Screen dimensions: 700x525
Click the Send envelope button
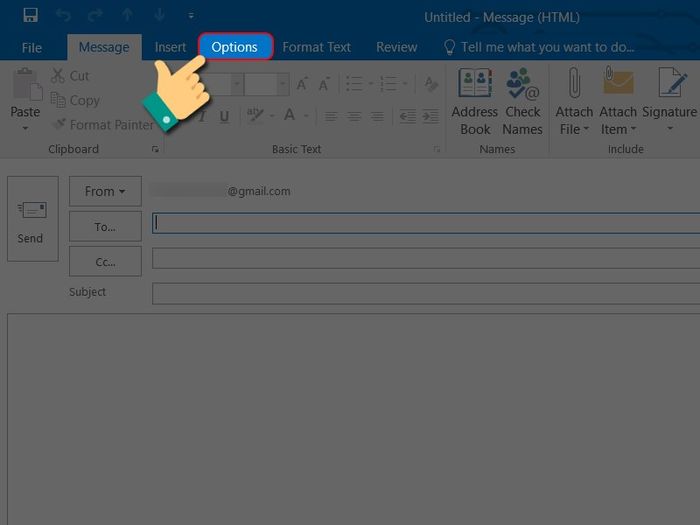coord(32,218)
